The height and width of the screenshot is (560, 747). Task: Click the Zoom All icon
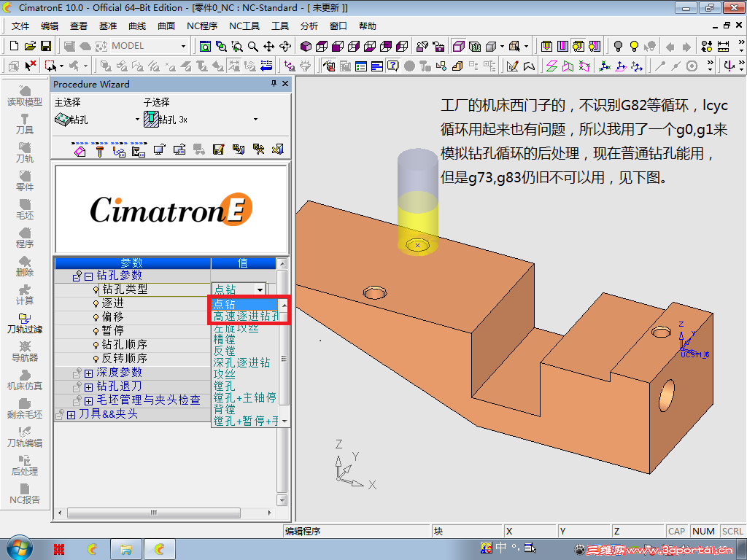[205, 46]
